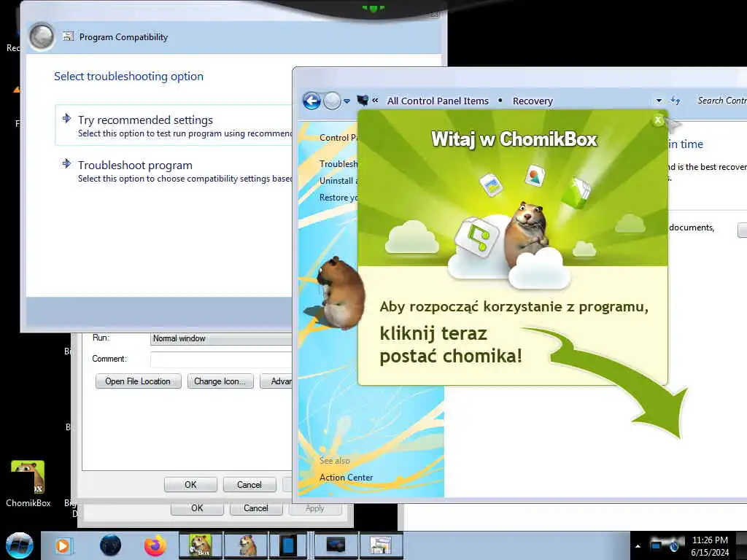Click Open File Location button
This screenshot has height=560, width=747.
138,381
